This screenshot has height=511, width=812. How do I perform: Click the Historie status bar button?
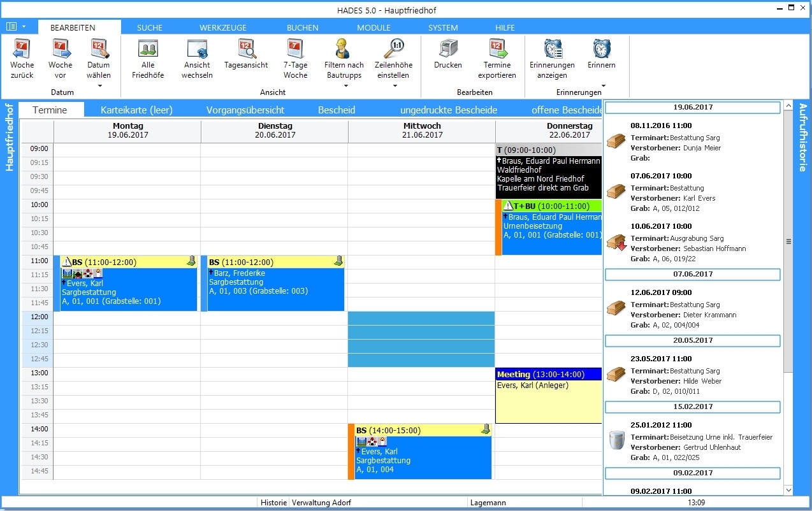(x=273, y=503)
